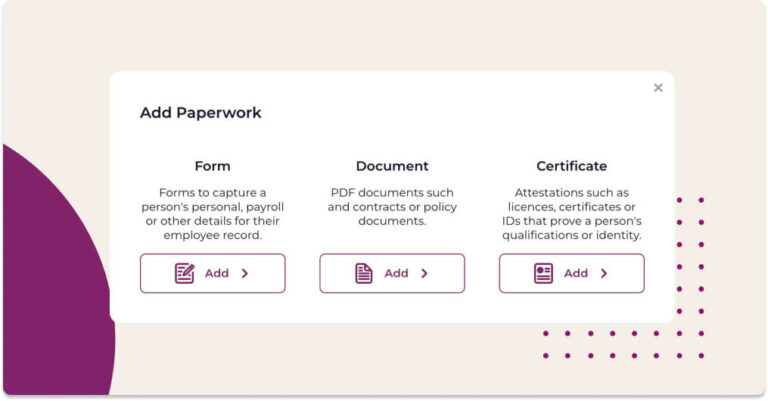Click the Document description about PDF contracts

click(x=392, y=206)
